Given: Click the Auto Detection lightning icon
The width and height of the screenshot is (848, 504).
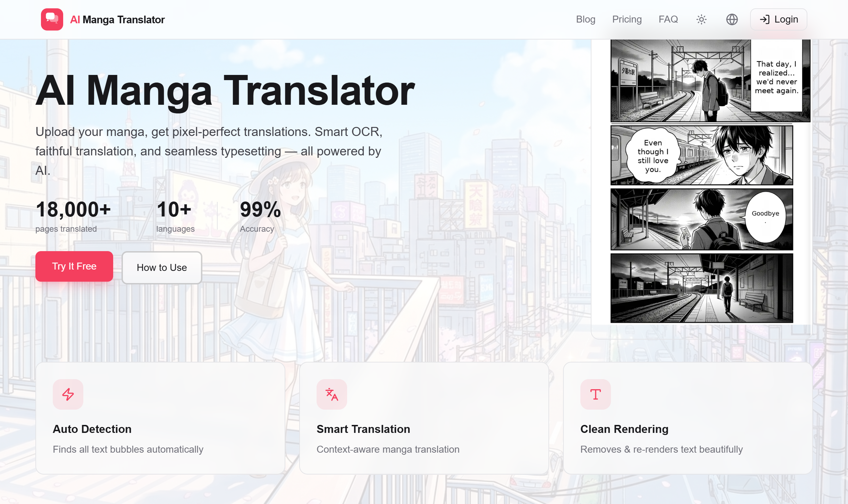Looking at the screenshot, I should 68,394.
